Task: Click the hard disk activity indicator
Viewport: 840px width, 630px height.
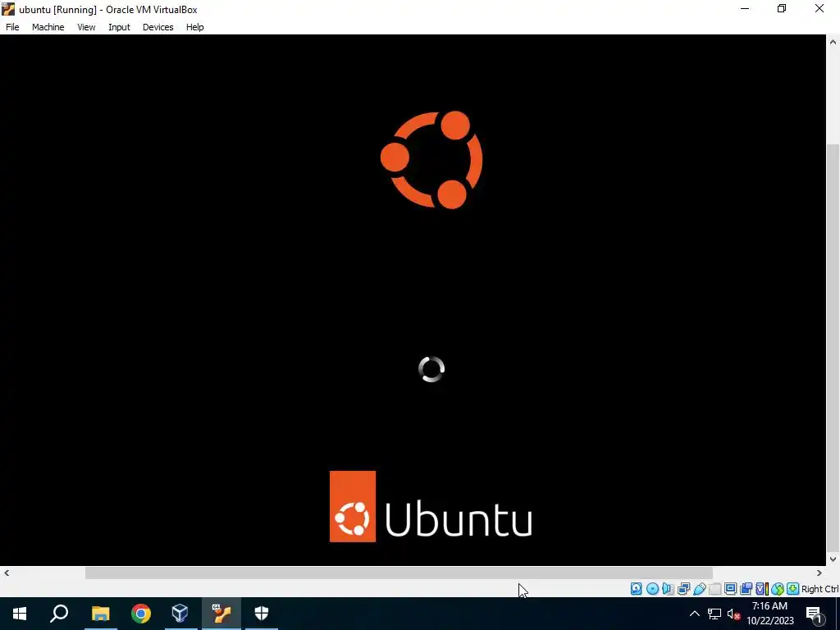Action: pyautogui.click(x=636, y=589)
